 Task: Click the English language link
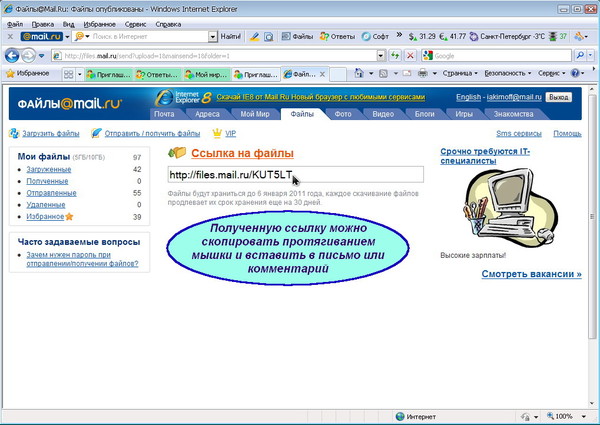click(468, 97)
